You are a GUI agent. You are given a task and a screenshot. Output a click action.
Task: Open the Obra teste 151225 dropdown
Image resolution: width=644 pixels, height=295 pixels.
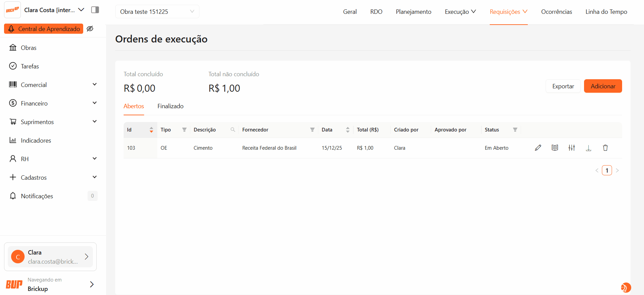(x=157, y=11)
